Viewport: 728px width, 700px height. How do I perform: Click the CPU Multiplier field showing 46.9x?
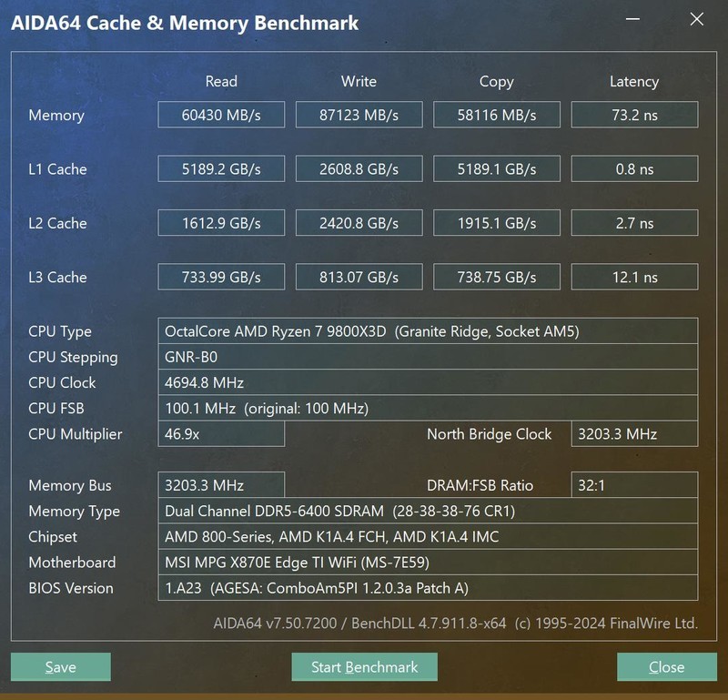point(221,434)
